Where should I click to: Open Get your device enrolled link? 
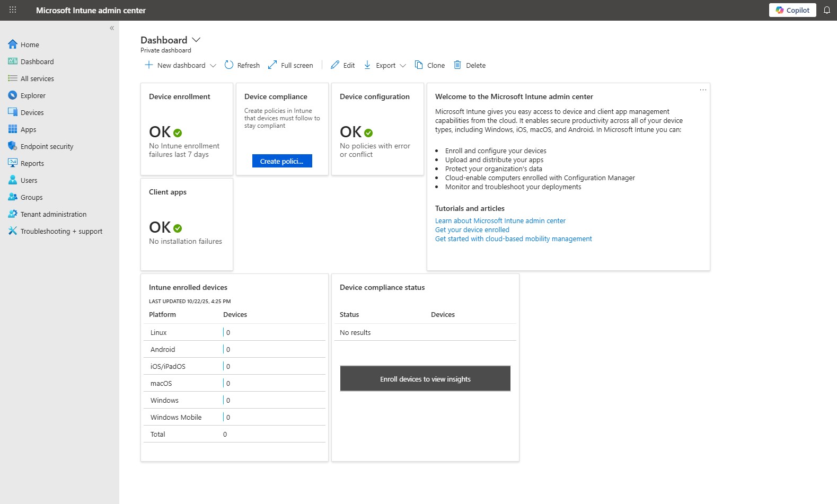[472, 230]
